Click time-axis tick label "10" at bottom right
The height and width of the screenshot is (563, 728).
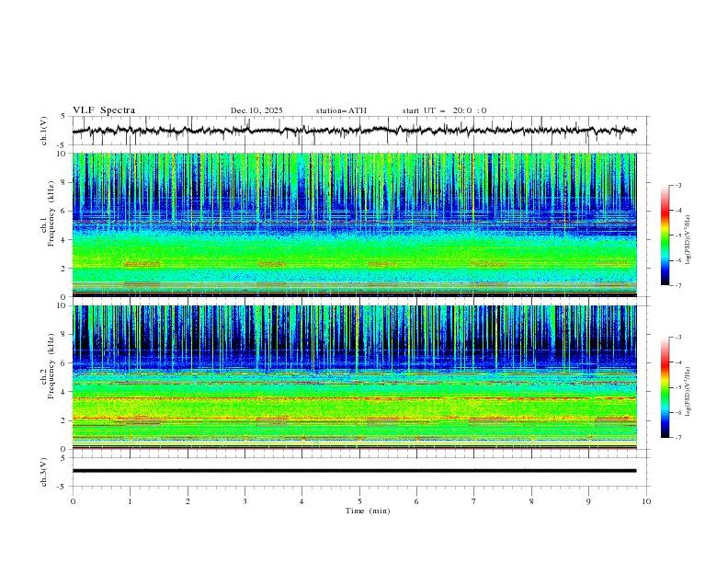[x=646, y=501]
